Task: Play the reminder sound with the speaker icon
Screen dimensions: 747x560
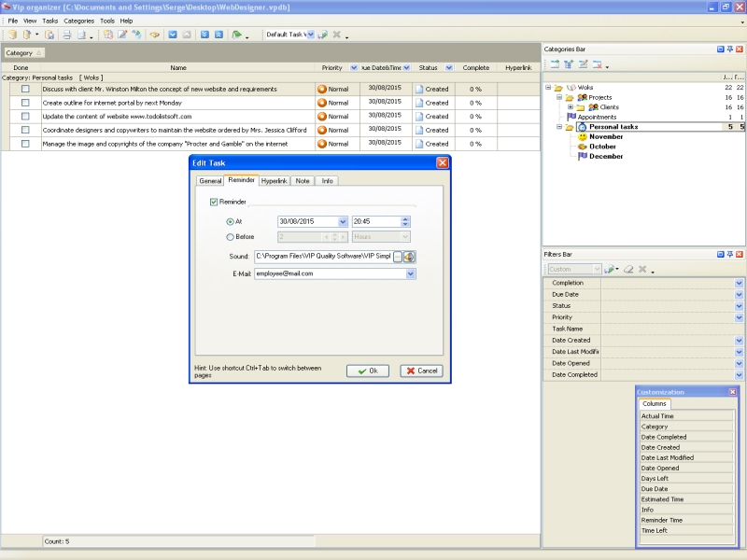Action: (x=409, y=257)
